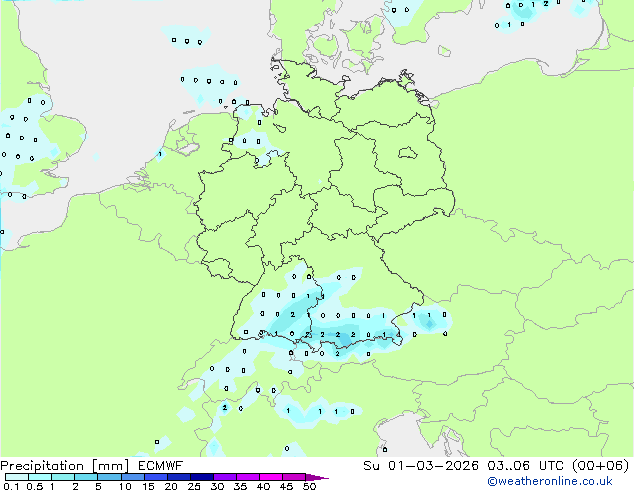Image resolution: width=634 pixels, height=490 pixels.
Task: Select the '03..06 UTC' time range text
Action: pos(526,466)
